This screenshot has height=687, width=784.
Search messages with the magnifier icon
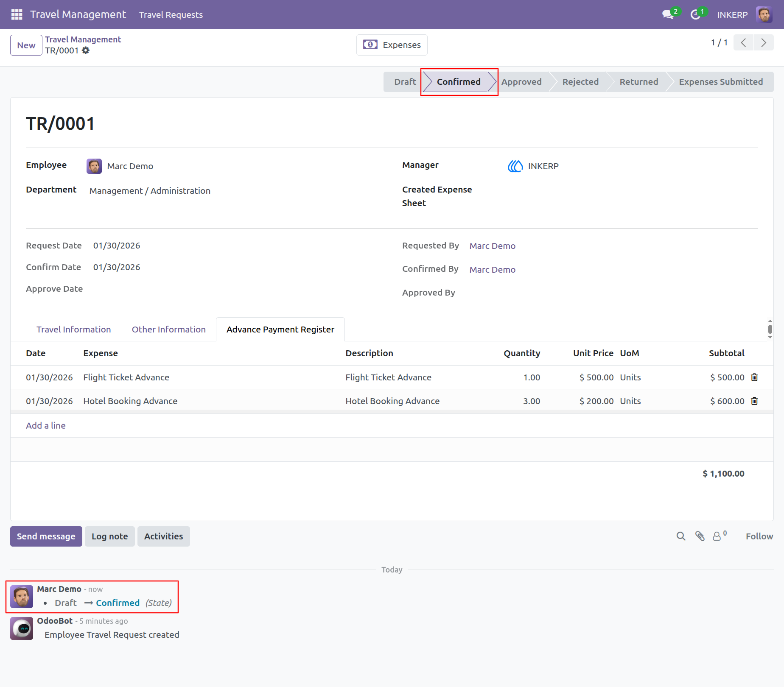(681, 536)
